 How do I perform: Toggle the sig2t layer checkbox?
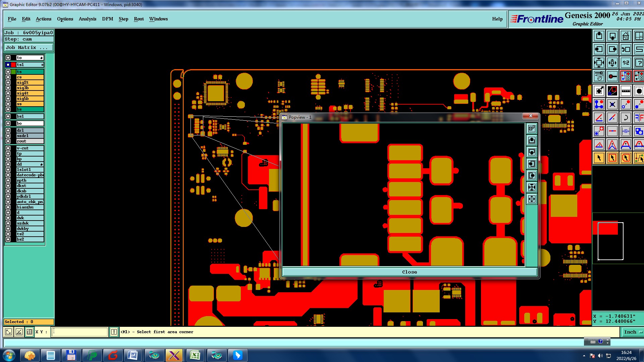click(8, 82)
